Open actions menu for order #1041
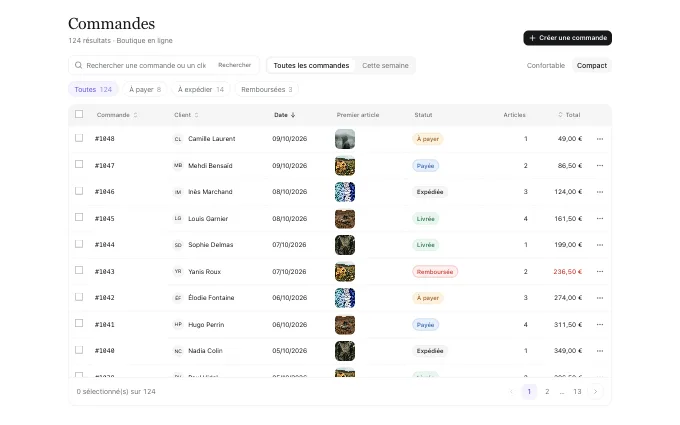Screen dimensions: 680x425 (600, 324)
